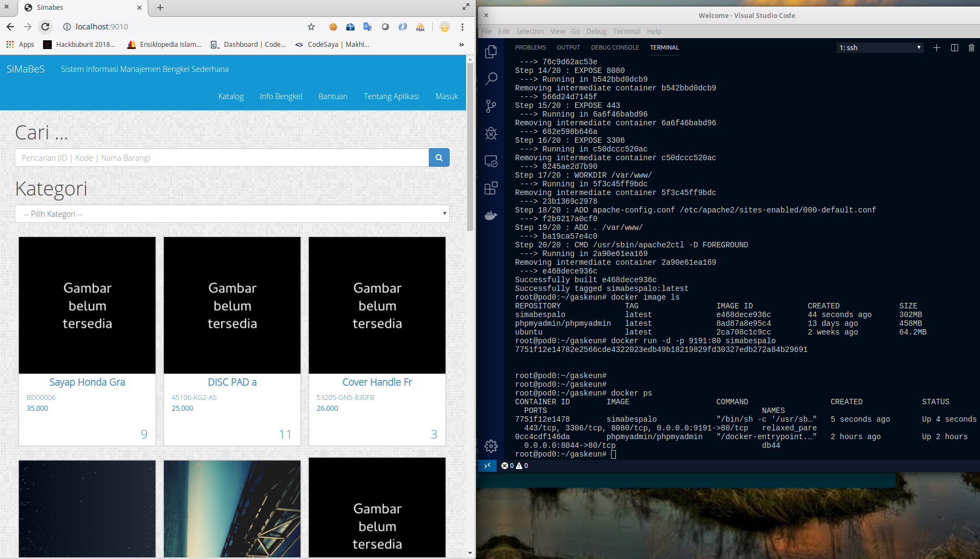Open the View menu in VS Code
980x559 pixels.
tap(558, 32)
